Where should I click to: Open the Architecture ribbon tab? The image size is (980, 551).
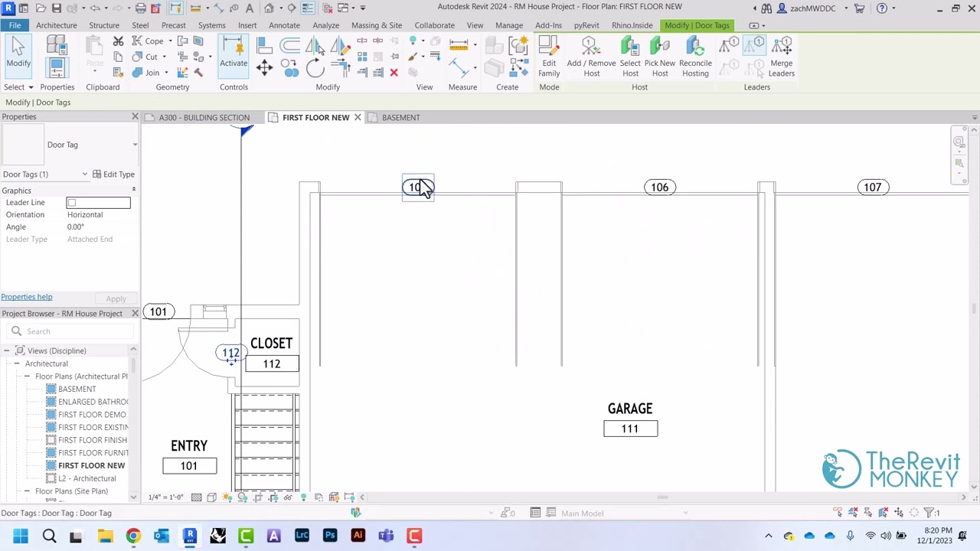pos(56,25)
